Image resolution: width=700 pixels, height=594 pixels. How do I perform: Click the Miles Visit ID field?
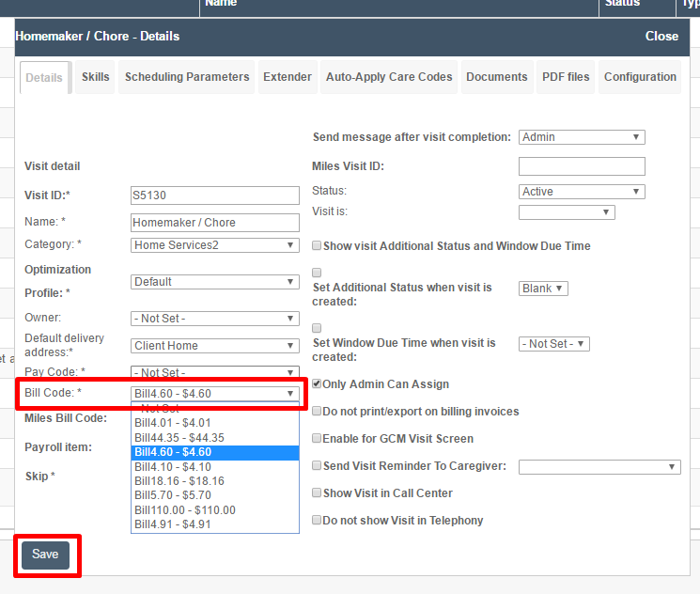(582, 166)
